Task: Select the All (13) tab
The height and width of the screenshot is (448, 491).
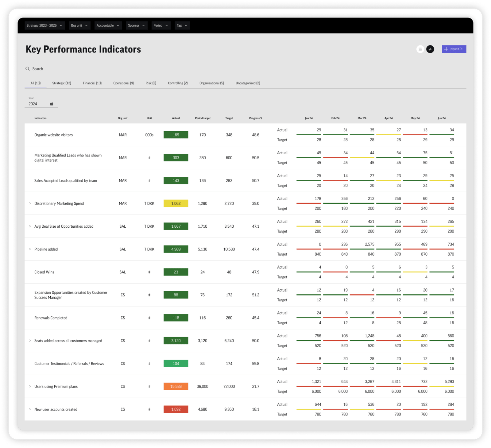Action: click(36, 83)
